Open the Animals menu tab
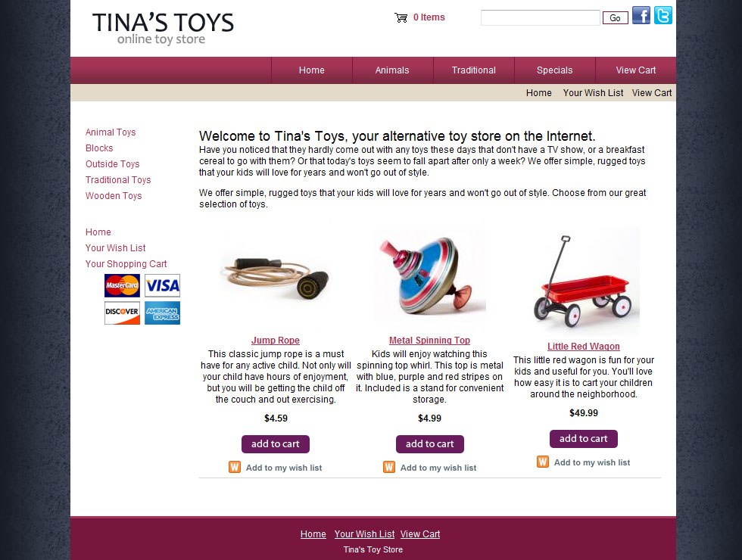The height and width of the screenshot is (560, 742). 392,70
